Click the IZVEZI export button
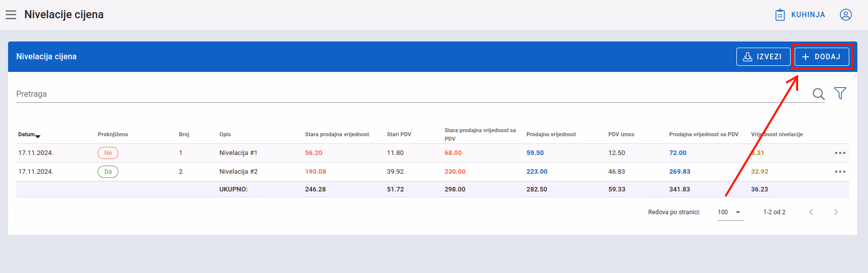This screenshot has width=868, height=273. [763, 57]
